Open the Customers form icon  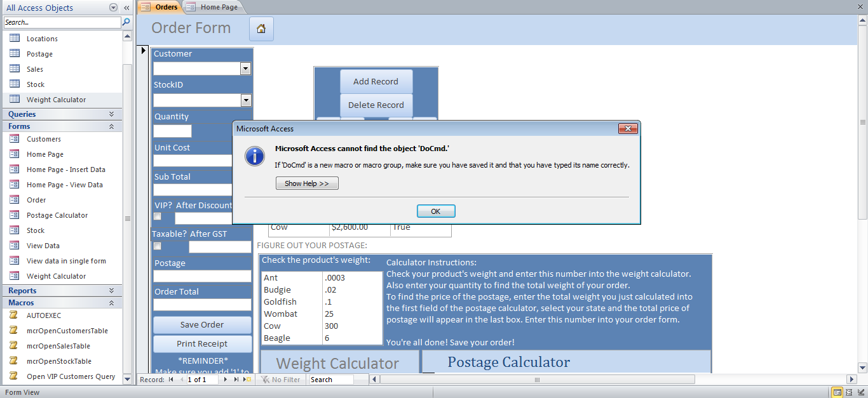pyautogui.click(x=15, y=139)
